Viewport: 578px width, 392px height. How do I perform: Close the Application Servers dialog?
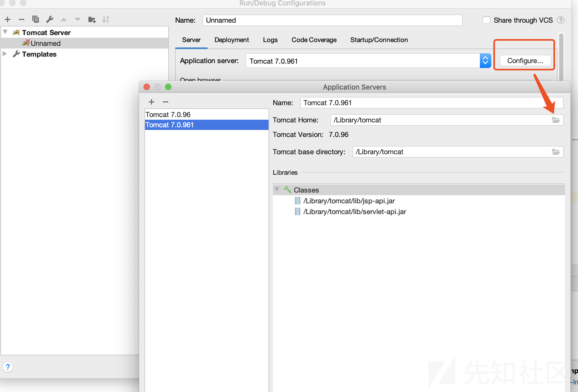coord(147,87)
